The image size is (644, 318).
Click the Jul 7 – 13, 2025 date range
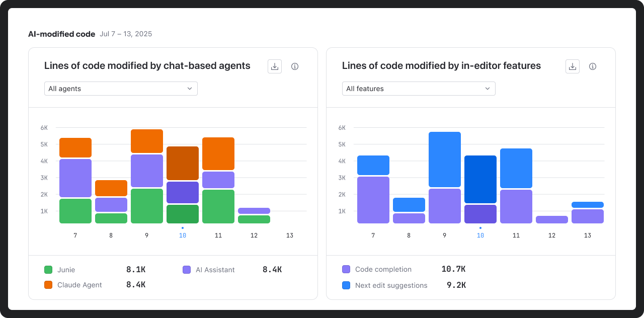pos(126,34)
